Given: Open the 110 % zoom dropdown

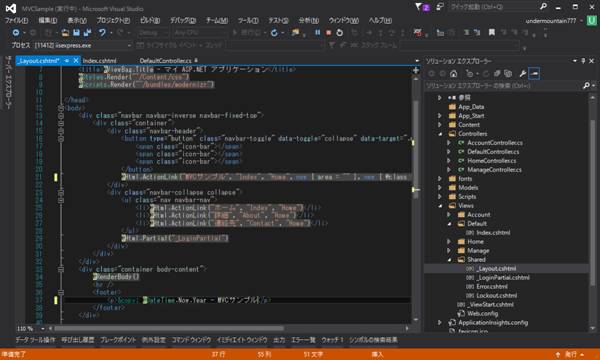Looking at the screenshot, I should point(42,328).
